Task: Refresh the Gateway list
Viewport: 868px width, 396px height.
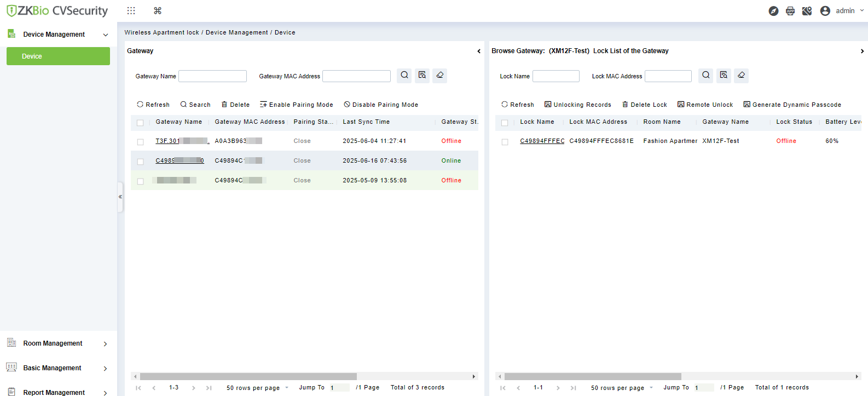Action: coord(153,105)
